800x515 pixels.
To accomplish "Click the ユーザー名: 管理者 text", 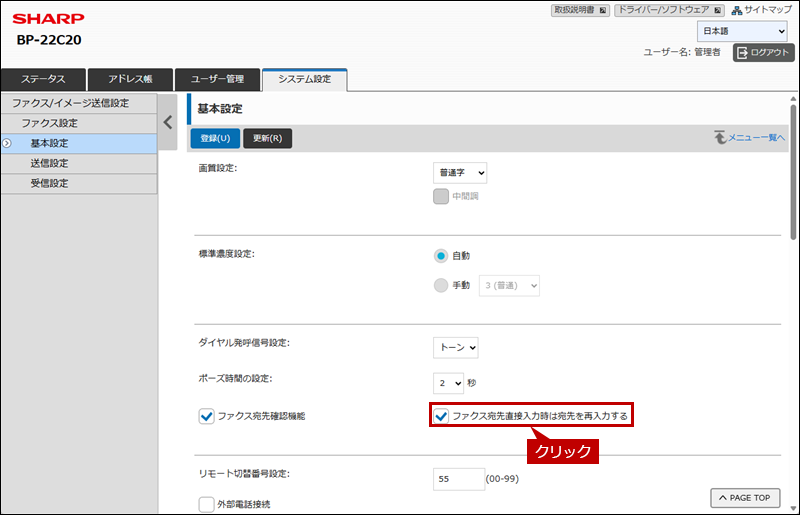I will [x=682, y=52].
